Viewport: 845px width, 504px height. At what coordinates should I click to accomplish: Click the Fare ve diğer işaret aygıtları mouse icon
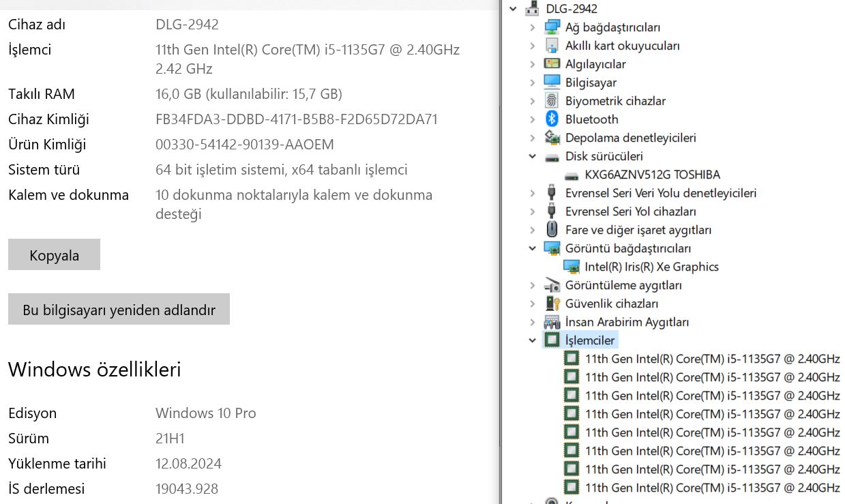pyautogui.click(x=552, y=230)
